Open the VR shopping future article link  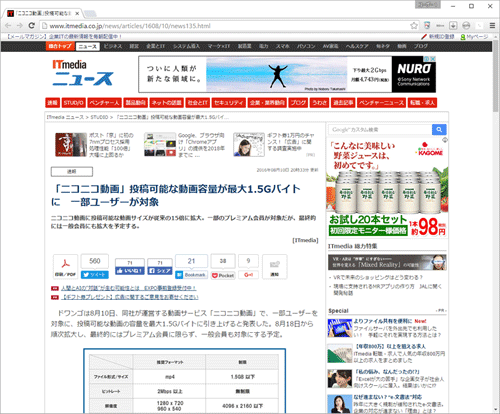coord(378,277)
